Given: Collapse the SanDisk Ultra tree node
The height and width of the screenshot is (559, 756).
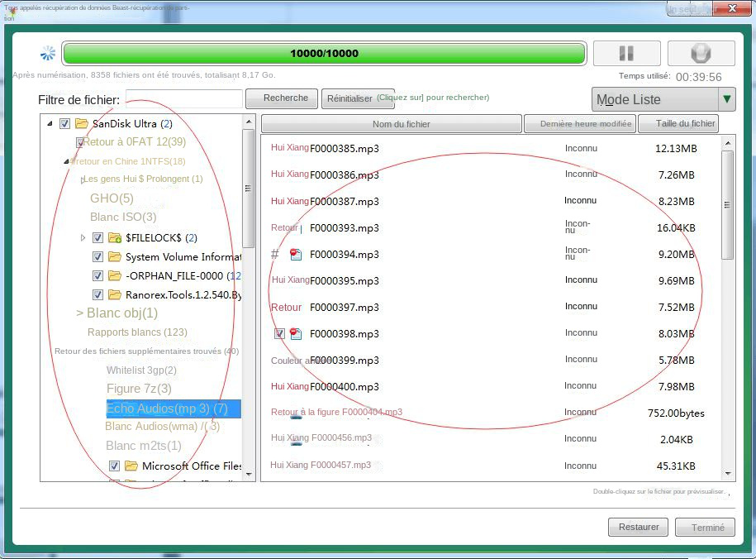Looking at the screenshot, I should (50, 124).
